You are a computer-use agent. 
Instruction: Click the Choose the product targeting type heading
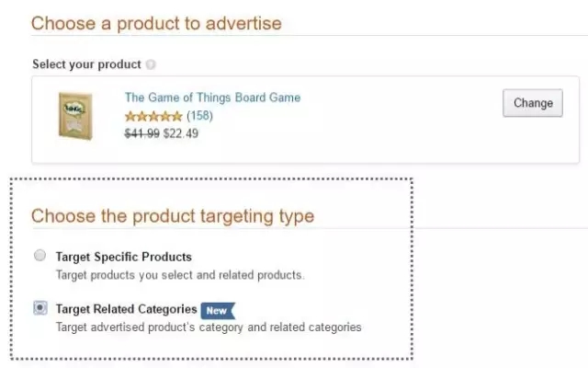(x=173, y=216)
